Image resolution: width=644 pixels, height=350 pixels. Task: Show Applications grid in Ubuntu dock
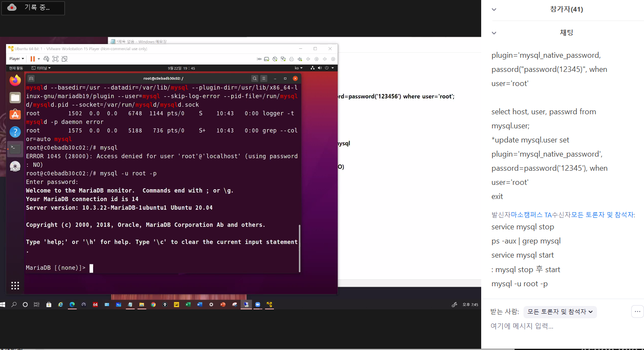(15, 285)
